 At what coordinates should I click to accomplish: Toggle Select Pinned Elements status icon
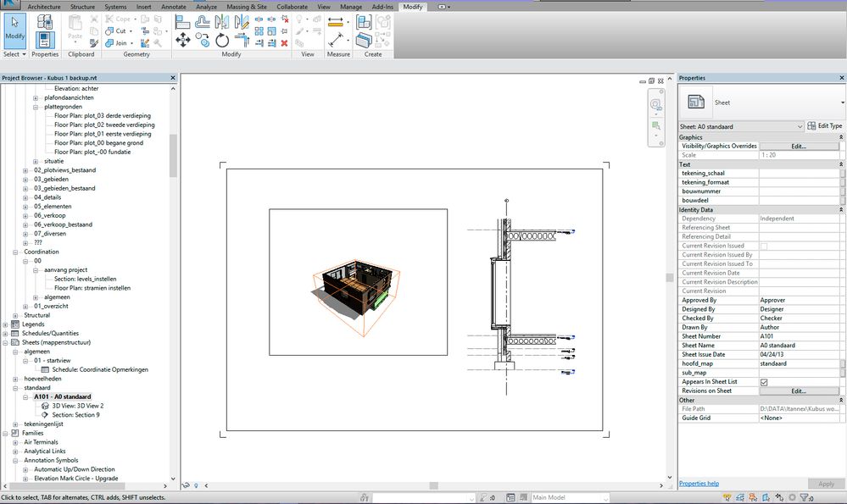point(753,497)
